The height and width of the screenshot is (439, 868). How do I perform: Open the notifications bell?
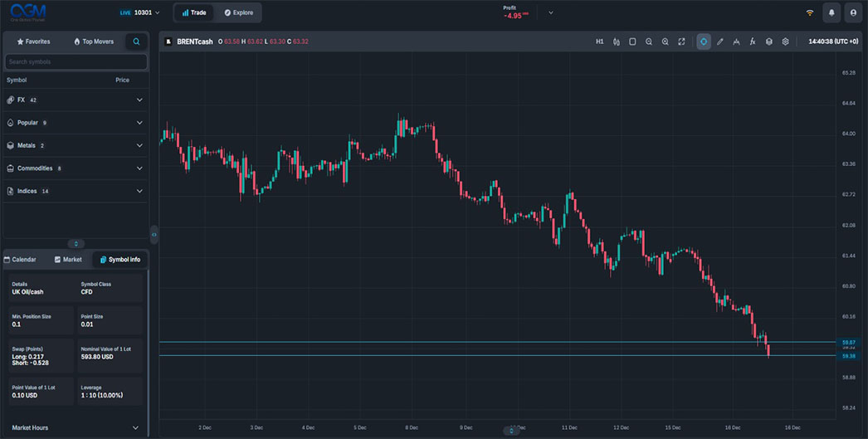(x=831, y=12)
